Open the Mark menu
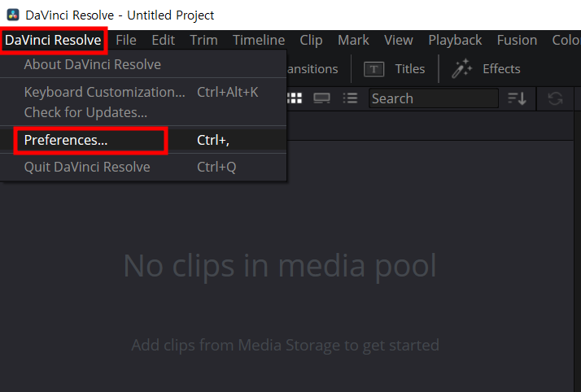 click(x=353, y=40)
